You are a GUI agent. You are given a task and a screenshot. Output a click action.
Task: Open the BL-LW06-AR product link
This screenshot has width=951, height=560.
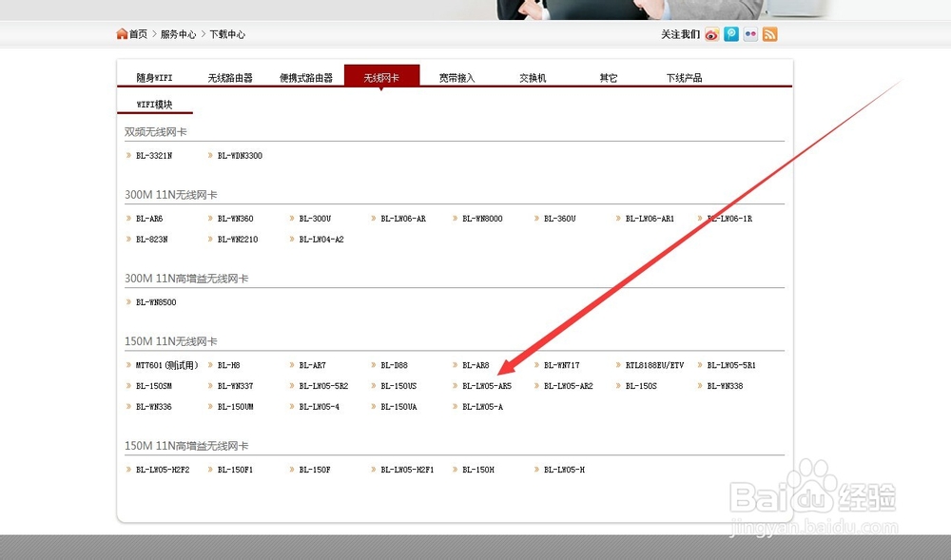(x=403, y=219)
